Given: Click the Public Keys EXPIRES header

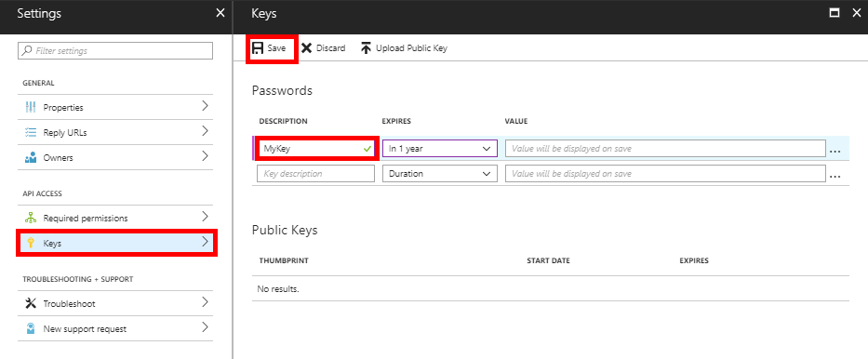Looking at the screenshot, I should (694, 260).
